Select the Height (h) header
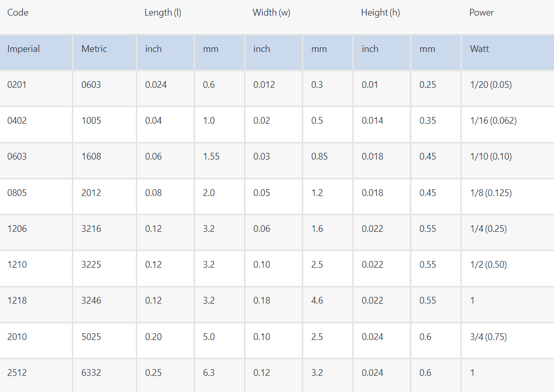This screenshot has width=554, height=392. pos(380,12)
